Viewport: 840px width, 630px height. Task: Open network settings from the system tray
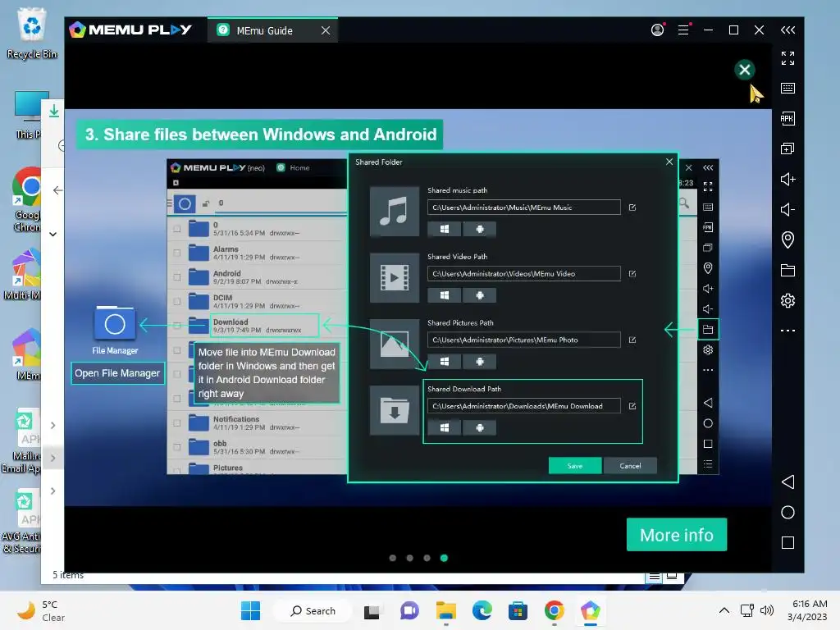coord(746,610)
